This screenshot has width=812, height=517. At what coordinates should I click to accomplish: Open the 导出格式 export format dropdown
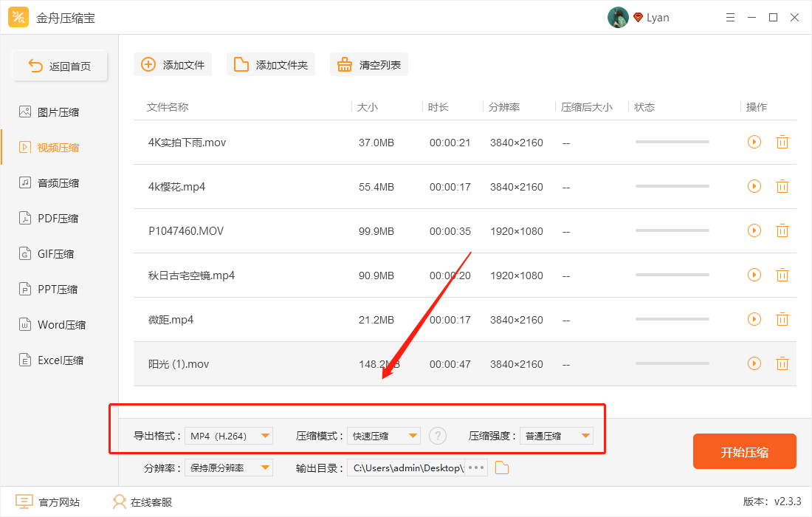(229, 436)
